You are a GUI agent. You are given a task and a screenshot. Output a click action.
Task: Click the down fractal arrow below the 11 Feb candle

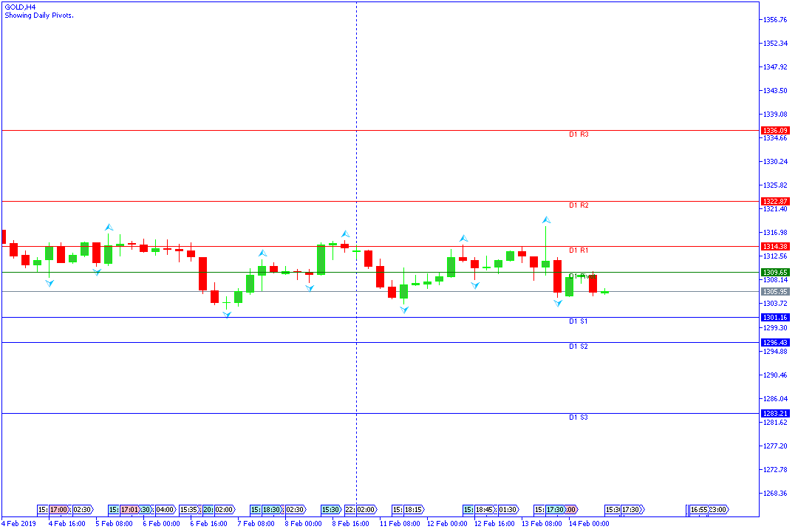point(404,310)
